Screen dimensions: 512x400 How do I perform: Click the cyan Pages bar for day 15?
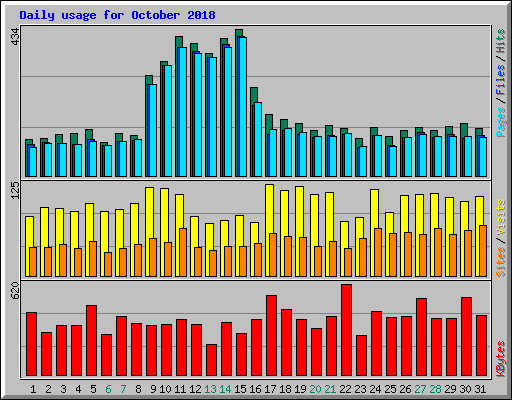tap(243, 107)
